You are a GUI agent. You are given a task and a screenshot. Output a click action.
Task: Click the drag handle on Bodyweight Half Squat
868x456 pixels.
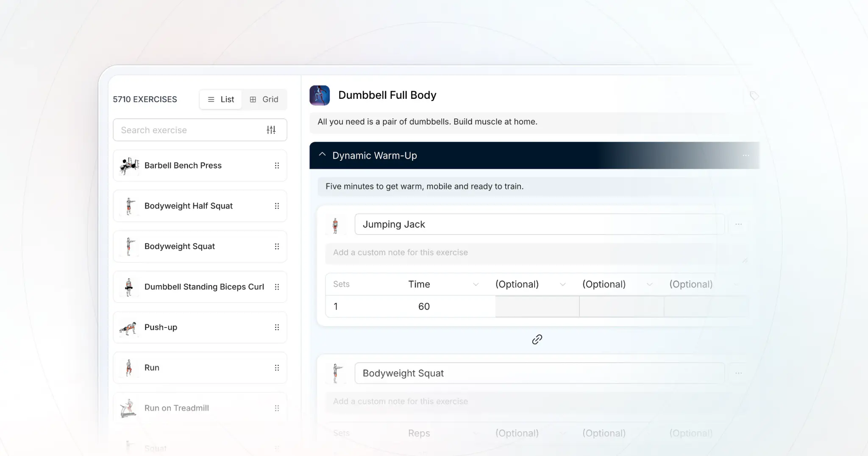coord(277,206)
